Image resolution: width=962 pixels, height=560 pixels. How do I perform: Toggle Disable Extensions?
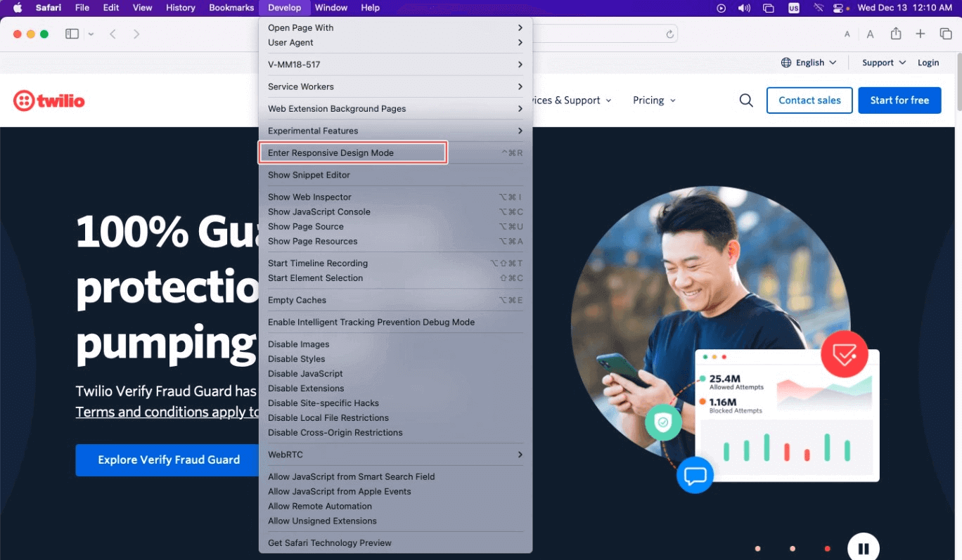(395, 388)
